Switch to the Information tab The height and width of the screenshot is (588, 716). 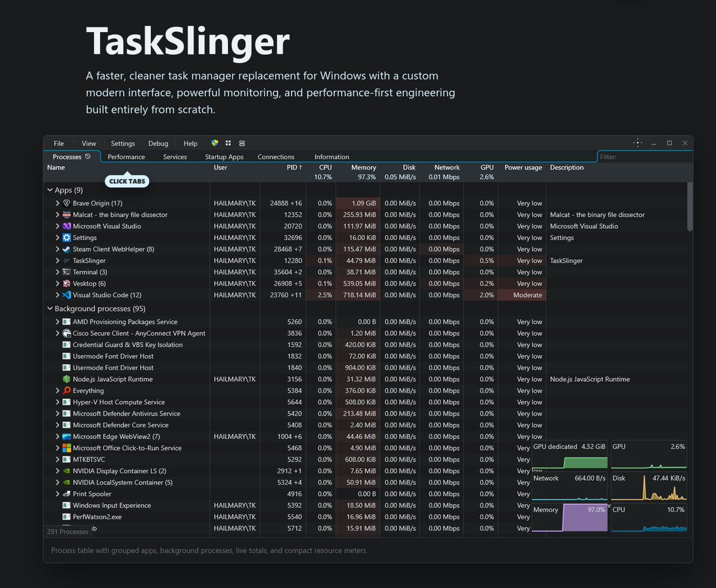pyautogui.click(x=332, y=156)
